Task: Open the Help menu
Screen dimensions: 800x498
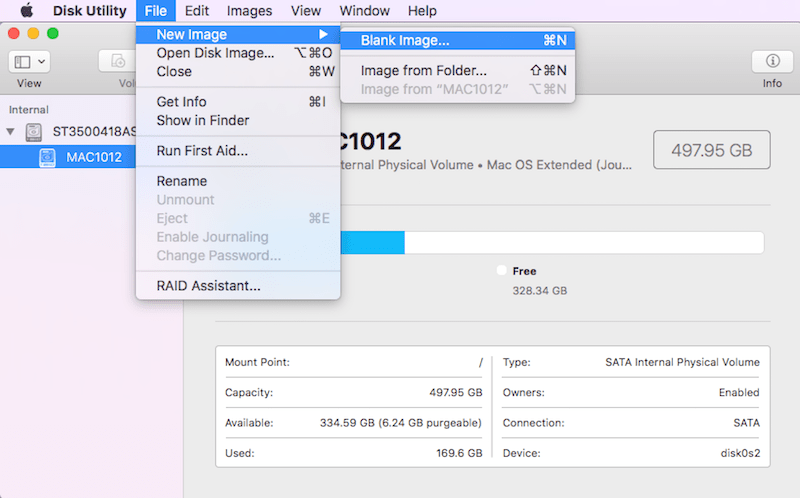Action: (422, 11)
